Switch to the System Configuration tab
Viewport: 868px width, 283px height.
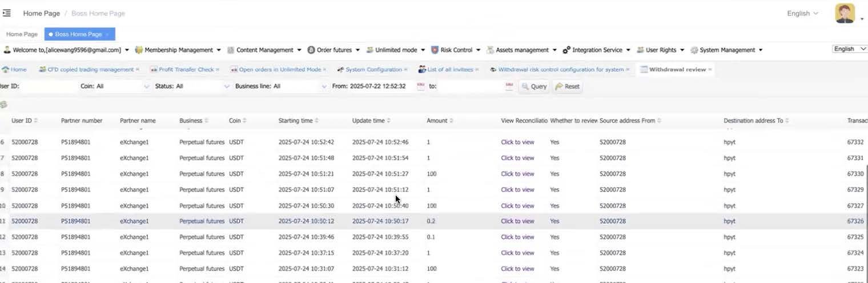click(373, 70)
